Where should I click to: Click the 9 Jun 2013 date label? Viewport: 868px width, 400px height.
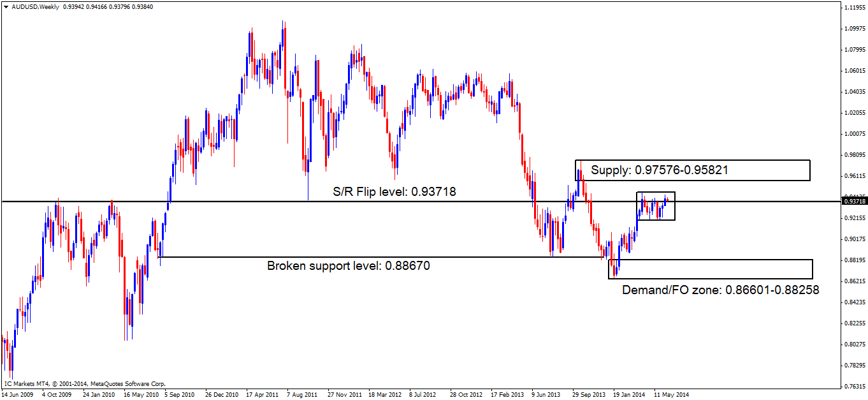click(547, 394)
